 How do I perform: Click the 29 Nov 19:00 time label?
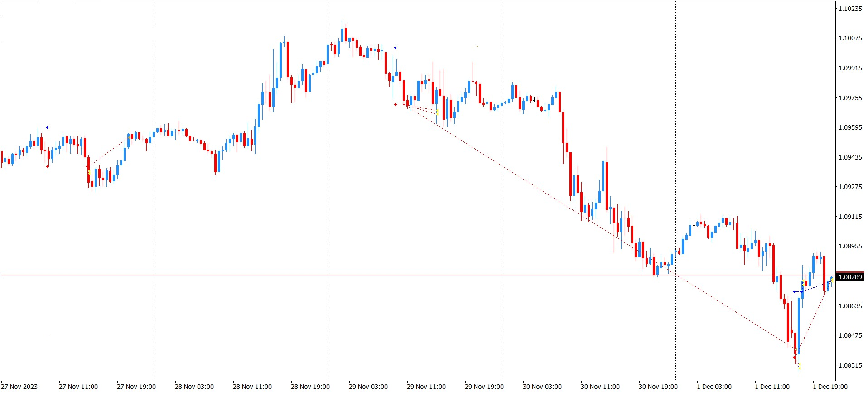484,387
